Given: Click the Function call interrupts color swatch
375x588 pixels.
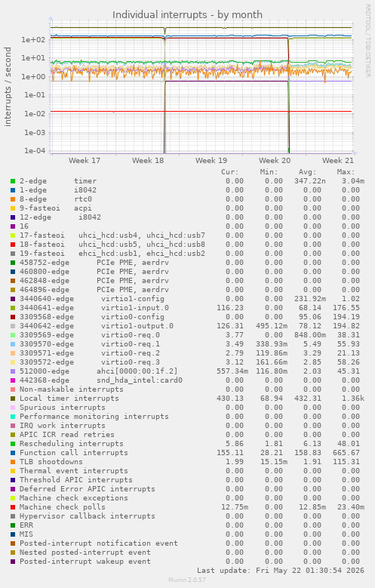Looking at the screenshot, I should coord(13,453).
